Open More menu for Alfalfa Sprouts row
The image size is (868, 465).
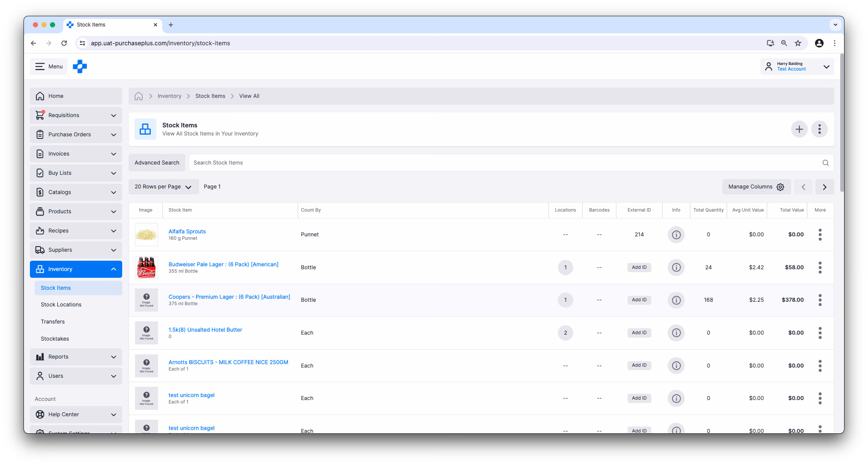pyautogui.click(x=820, y=235)
